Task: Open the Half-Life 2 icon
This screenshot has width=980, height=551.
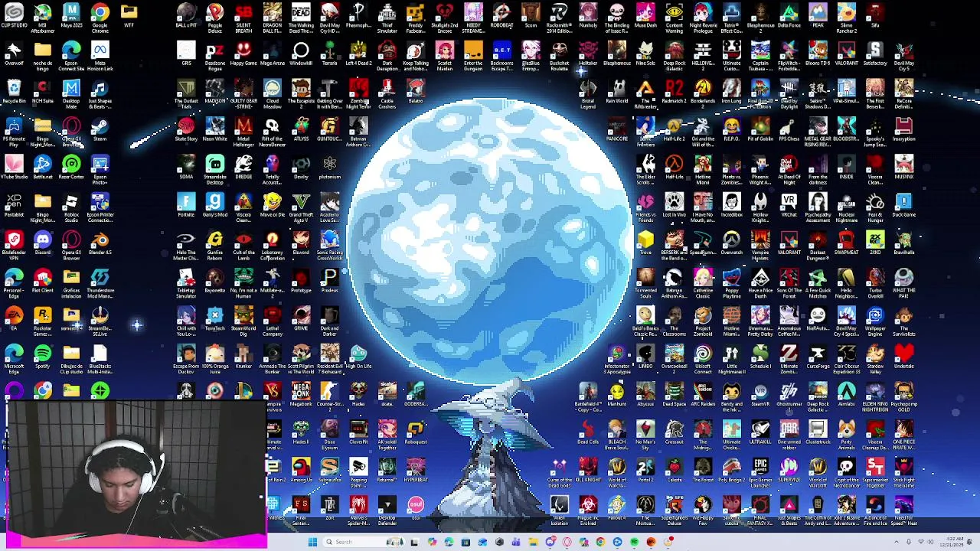Action: (x=675, y=130)
